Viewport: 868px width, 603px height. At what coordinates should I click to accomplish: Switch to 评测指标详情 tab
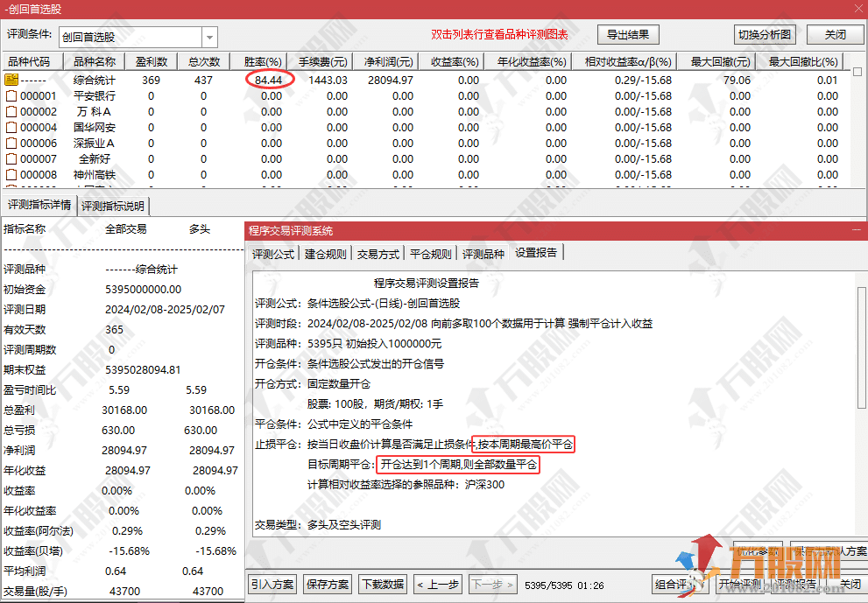[x=39, y=205]
